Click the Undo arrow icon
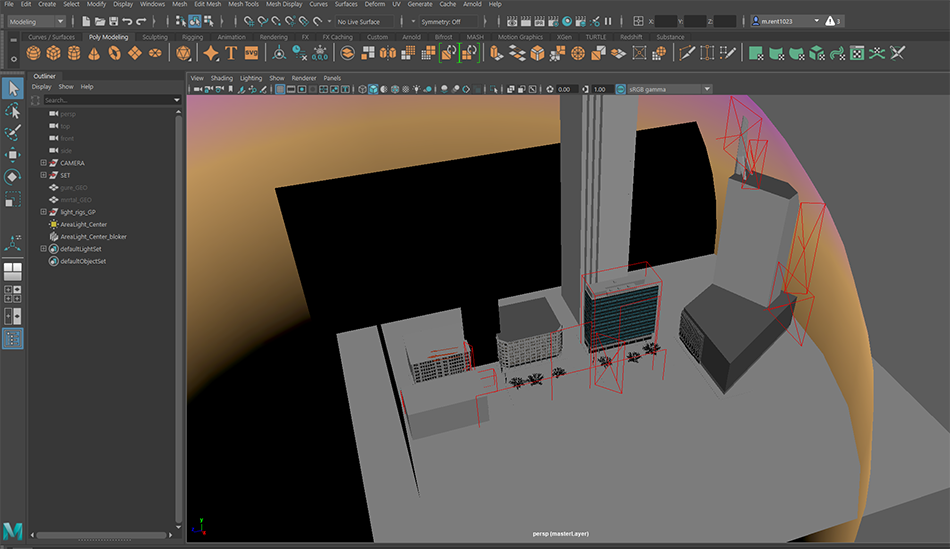950x549 pixels. tap(127, 21)
